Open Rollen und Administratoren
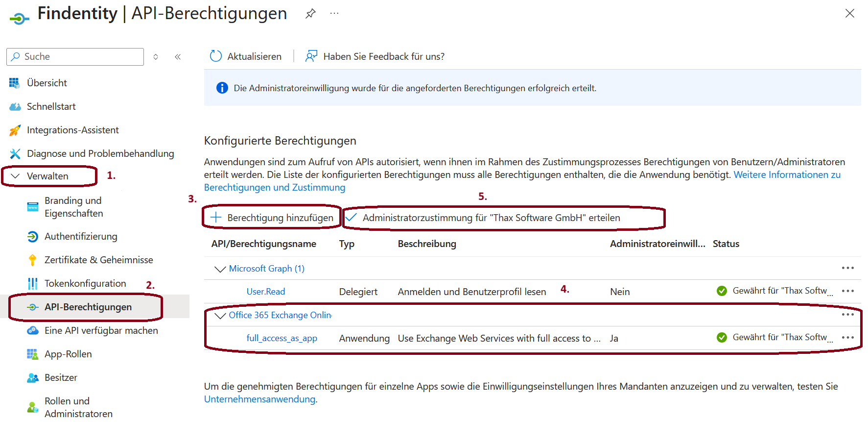868x422 pixels. point(78,407)
